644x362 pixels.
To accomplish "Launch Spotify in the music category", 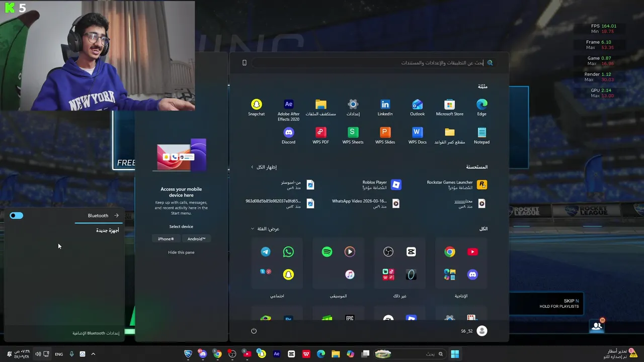I will 327,252.
